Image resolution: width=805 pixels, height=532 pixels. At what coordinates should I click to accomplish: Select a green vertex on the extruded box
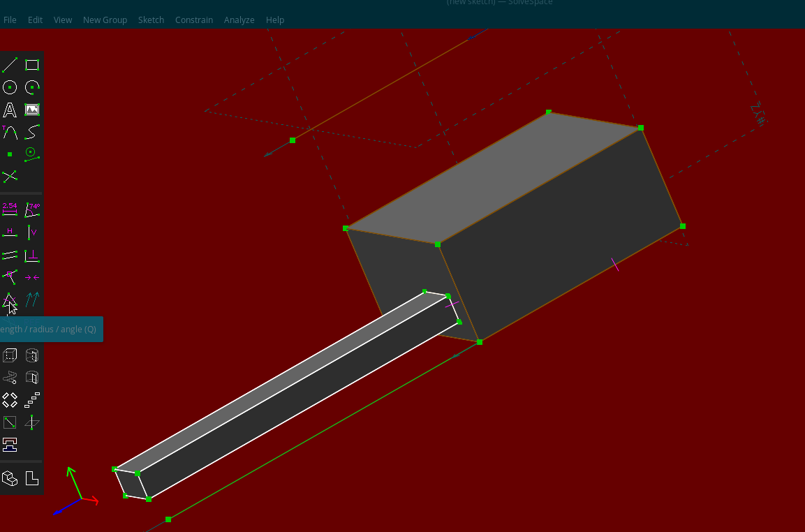click(548, 112)
